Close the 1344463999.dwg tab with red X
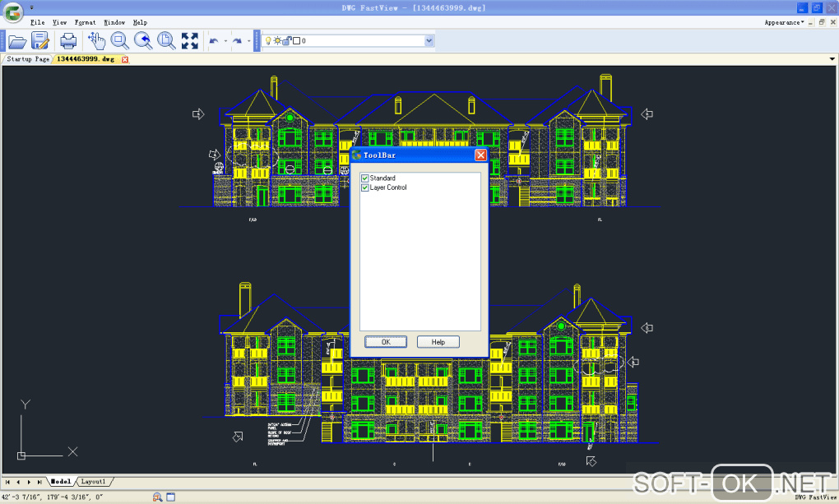 [125, 59]
